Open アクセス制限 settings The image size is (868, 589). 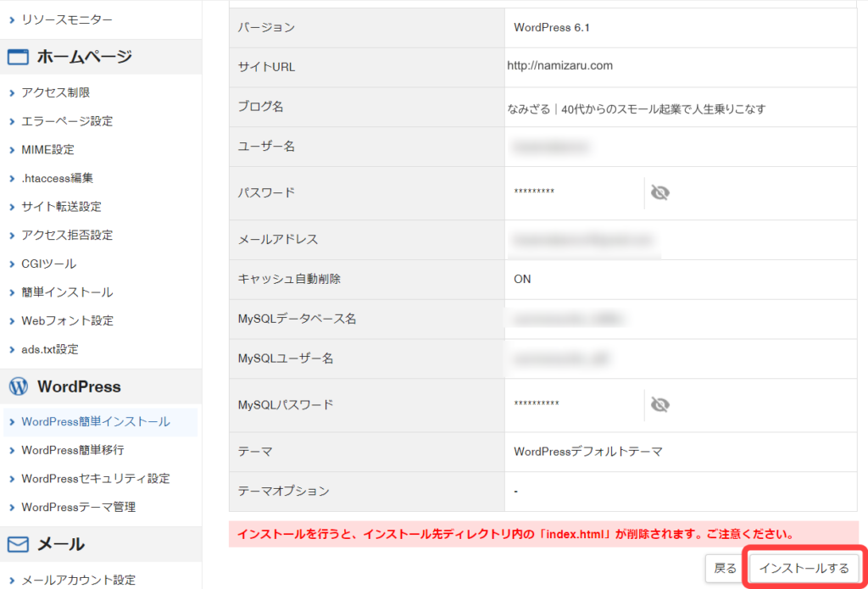(55, 92)
